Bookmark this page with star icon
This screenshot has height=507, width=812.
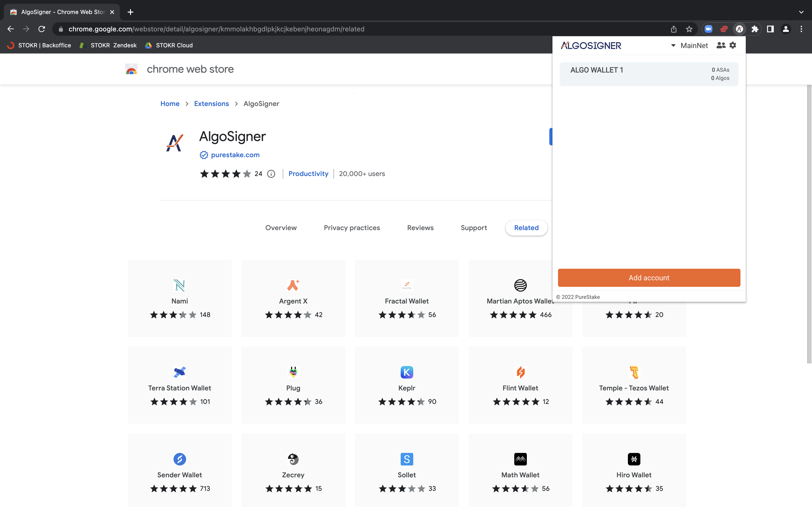coord(689,29)
